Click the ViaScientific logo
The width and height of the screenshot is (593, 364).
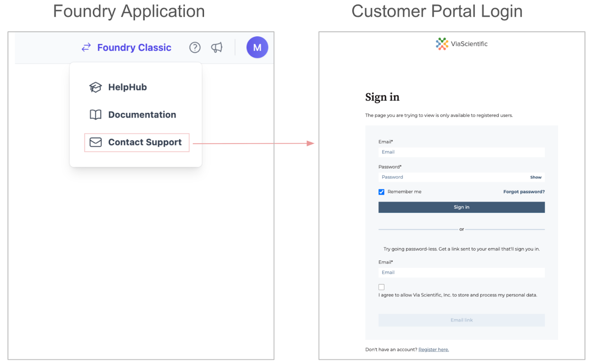(462, 44)
